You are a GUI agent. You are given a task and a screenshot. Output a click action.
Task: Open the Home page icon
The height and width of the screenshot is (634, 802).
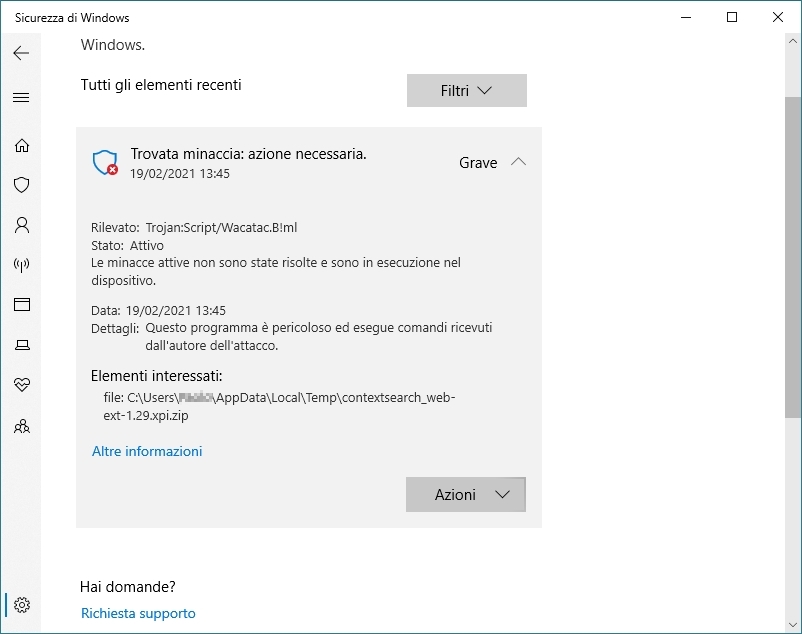click(21, 145)
